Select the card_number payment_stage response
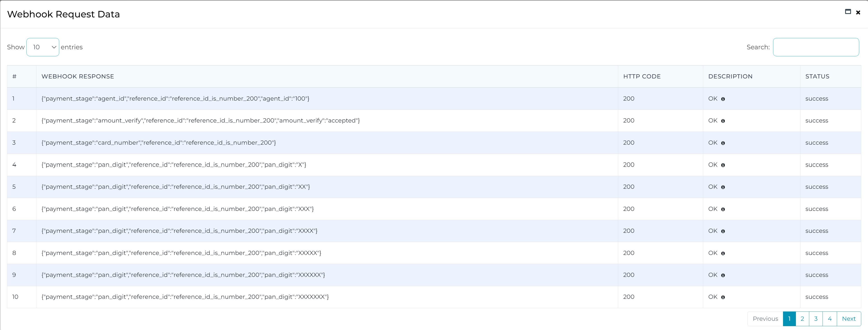868x330 pixels. [x=158, y=143]
